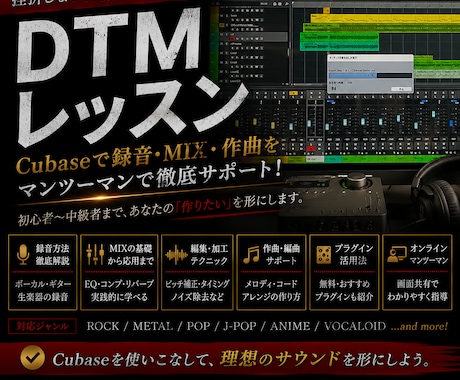The height and width of the screenshot is (380, 460).
Task: Click the プラグイン活用法 card heading
Action: (x=354, y=254)
